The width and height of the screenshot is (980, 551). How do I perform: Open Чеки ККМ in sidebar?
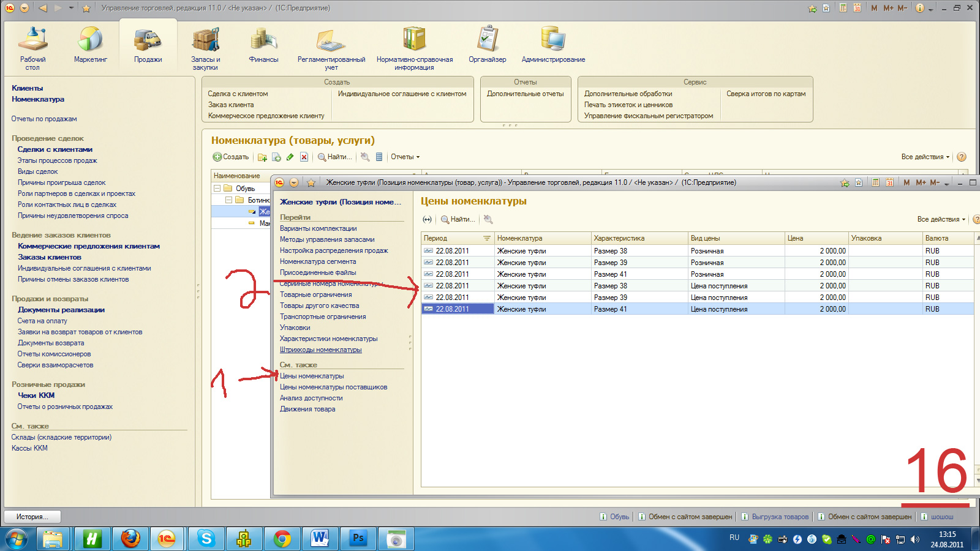36,395
